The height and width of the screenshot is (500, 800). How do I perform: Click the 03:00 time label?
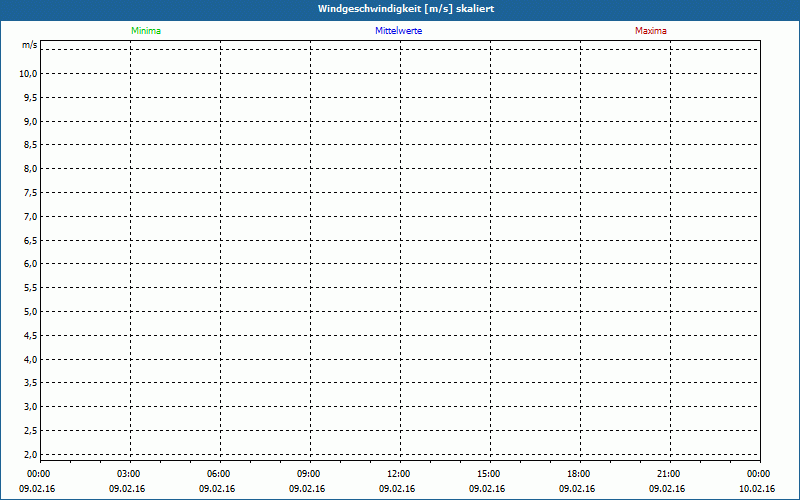click(129, 474)
